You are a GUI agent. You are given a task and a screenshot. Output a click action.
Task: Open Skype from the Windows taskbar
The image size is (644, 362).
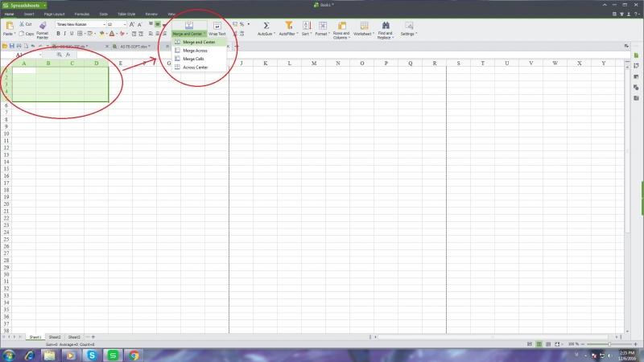point(91,354)
